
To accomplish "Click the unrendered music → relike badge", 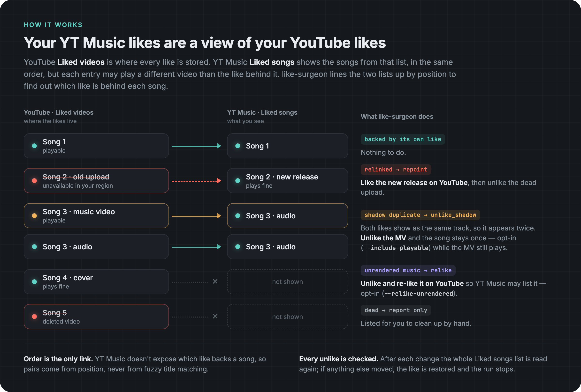I will 408,270.
